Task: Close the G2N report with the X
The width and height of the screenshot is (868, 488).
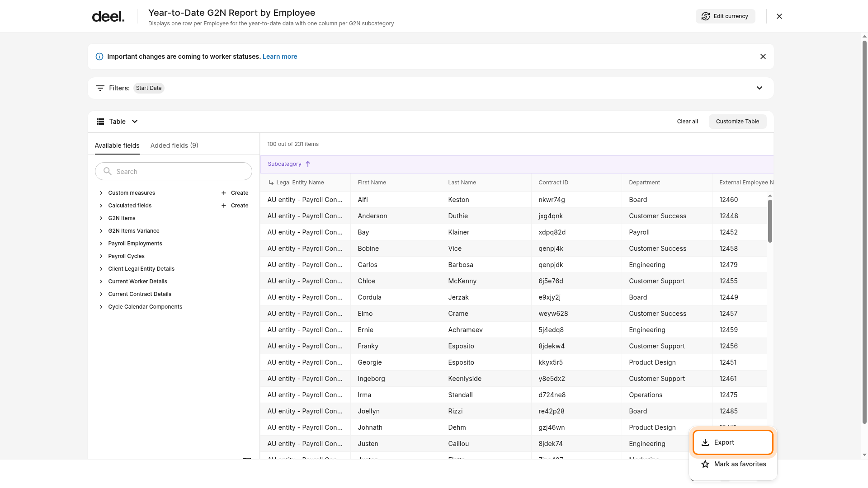Action: pyautogui.click(x=779, y=16)
